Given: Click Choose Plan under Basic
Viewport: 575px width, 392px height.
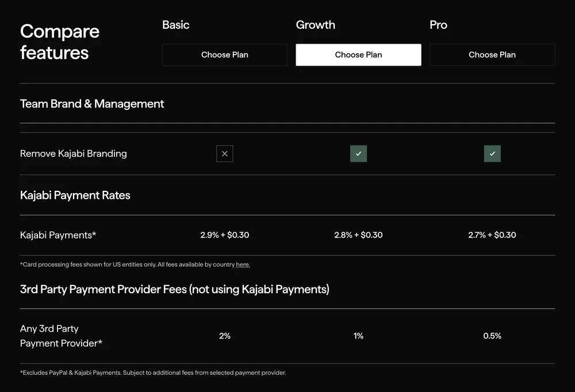Looking at the screenshot, I should [224, 55].
